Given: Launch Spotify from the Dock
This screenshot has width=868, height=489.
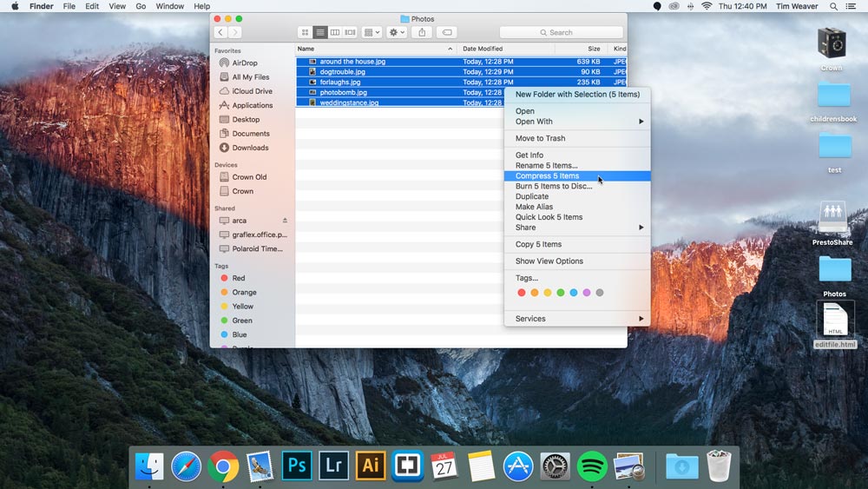Looking at the screenshot, I should point(592,466).
